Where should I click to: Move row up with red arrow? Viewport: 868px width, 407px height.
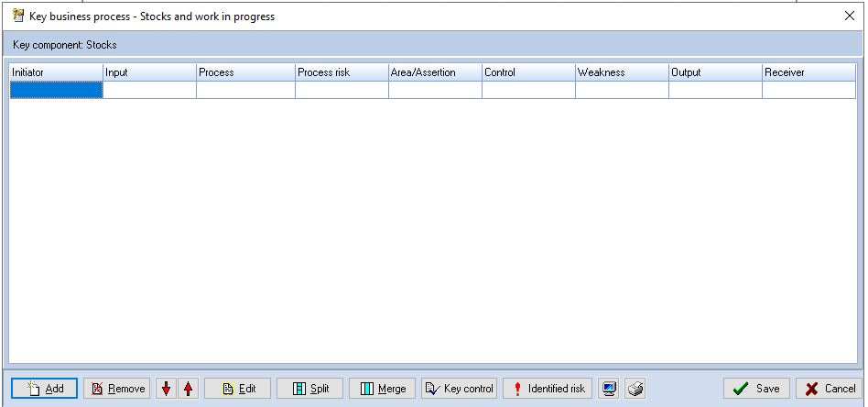click(189, 389)
